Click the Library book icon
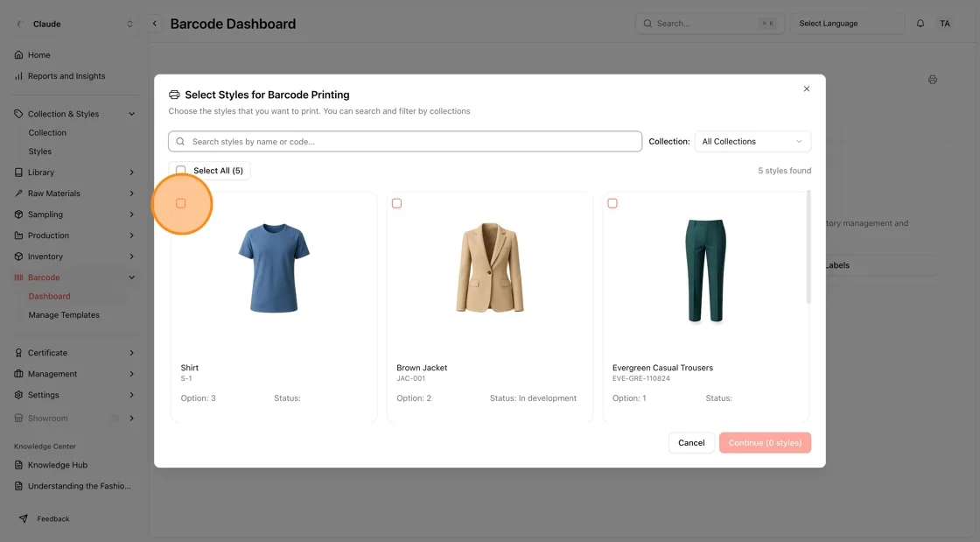The image size is (980, 542). click(18, 172)
